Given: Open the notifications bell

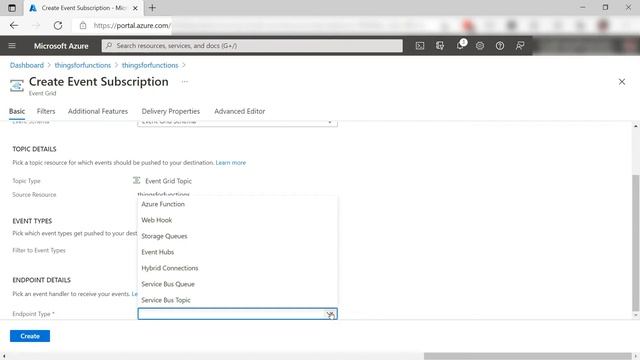Looking at the screenshot, I should [x=461, y=45].
